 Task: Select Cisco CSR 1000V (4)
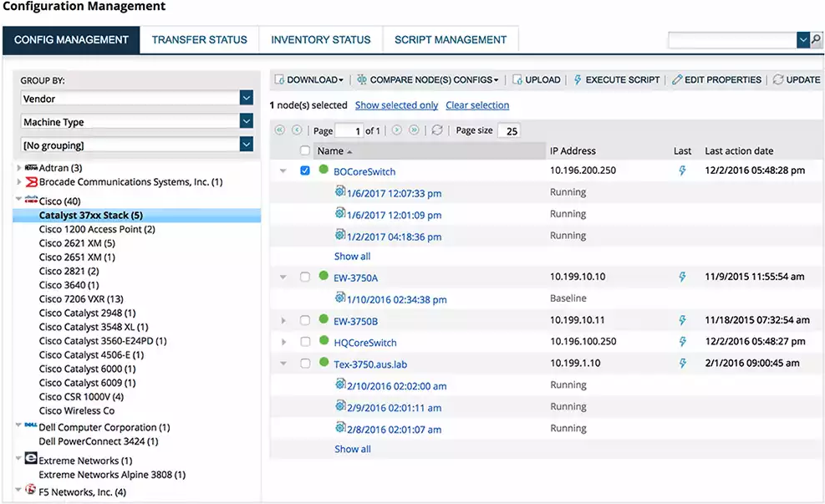coord(81,397)
